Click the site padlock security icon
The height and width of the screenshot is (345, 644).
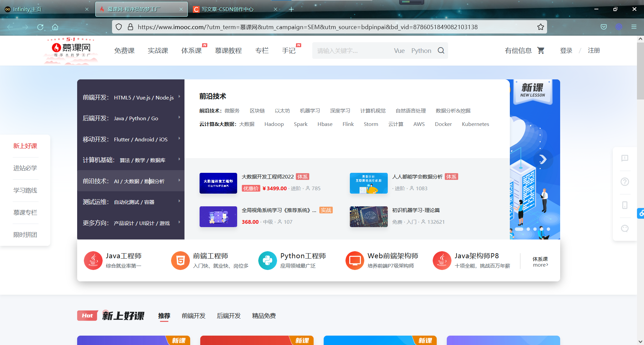click(130, 27)
